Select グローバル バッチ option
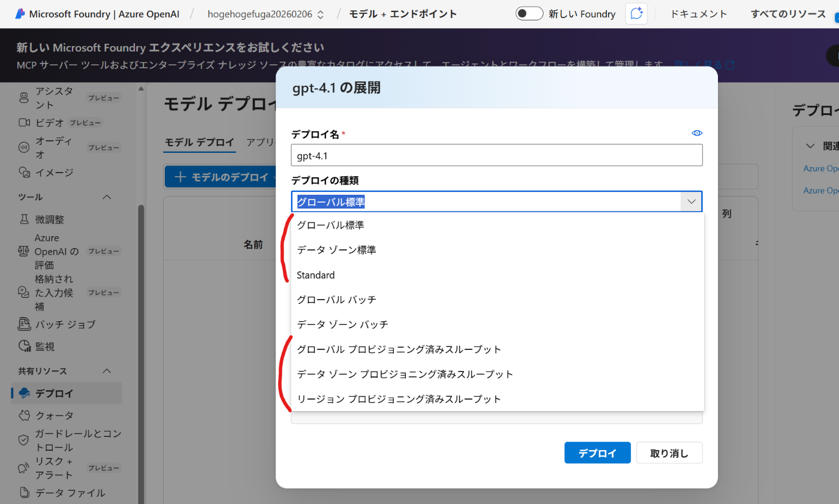839x504 pixels. point(497,300)
